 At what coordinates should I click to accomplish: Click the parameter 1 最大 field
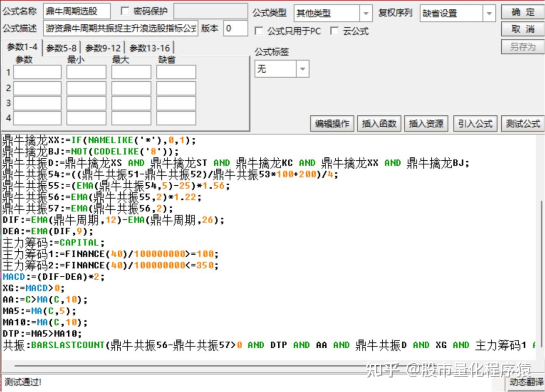[x=131, y=72]
